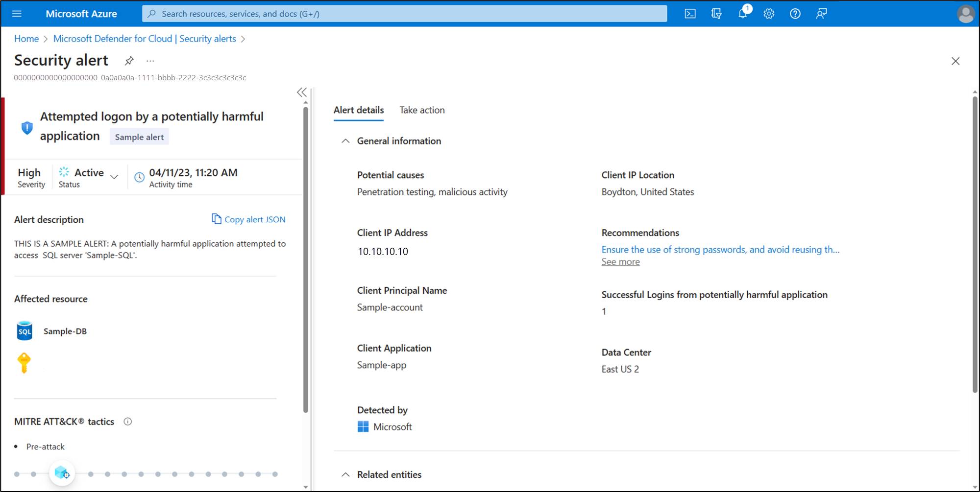The width and height of the screenshot is (980, 492).
Task: Click the Sample-app client application value
Action: pos(382,365)
